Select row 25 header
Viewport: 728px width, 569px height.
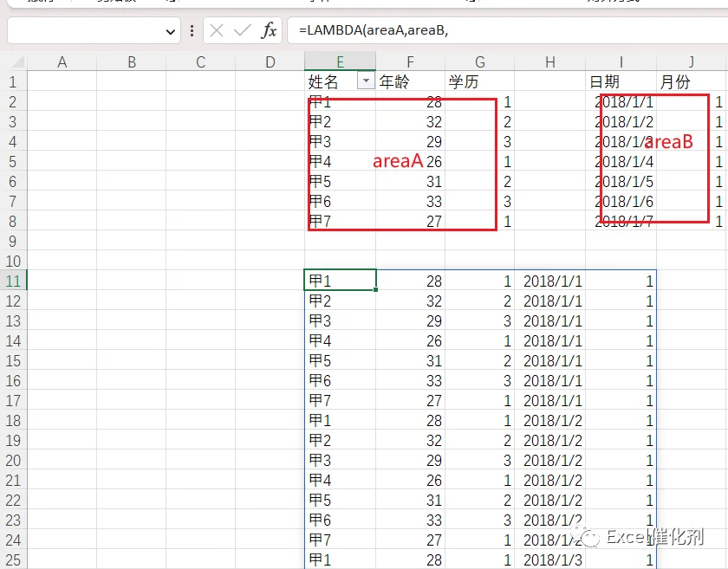13,559
